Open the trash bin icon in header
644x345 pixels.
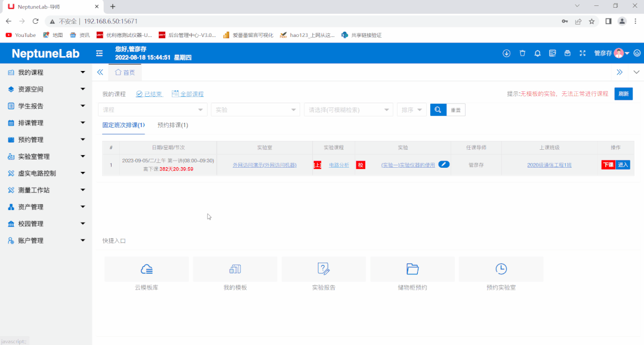tap(522, 54)
